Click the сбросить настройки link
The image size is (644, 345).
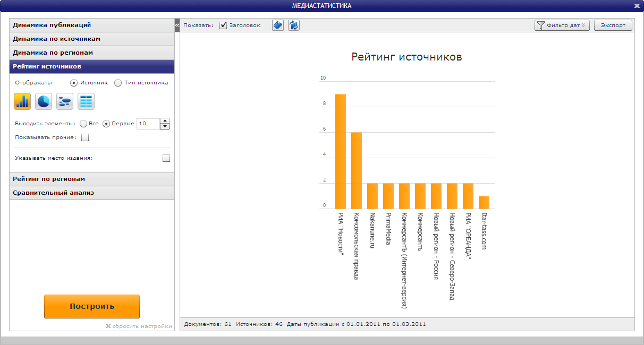pyautogui.click(x=139, y=326)
